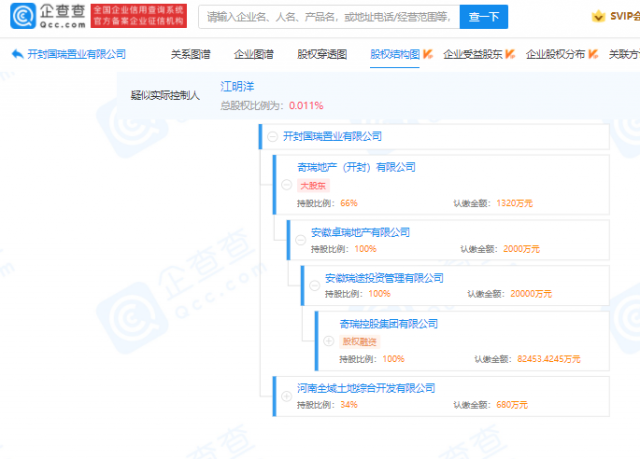Collapse the 开封国瑞置业有限公司 root node
This screenshot has height=459, width=640.
pyautogui.click(x=272, y=137)
